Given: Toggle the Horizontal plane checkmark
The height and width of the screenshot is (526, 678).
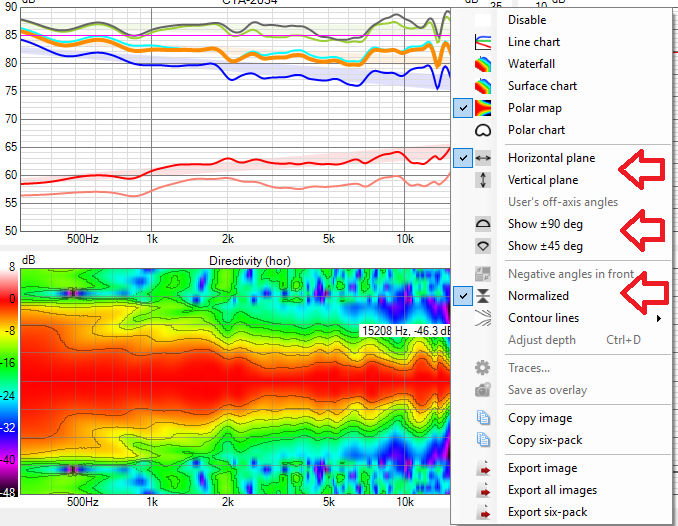Looking at the screenshot, I should coord(463,158).
